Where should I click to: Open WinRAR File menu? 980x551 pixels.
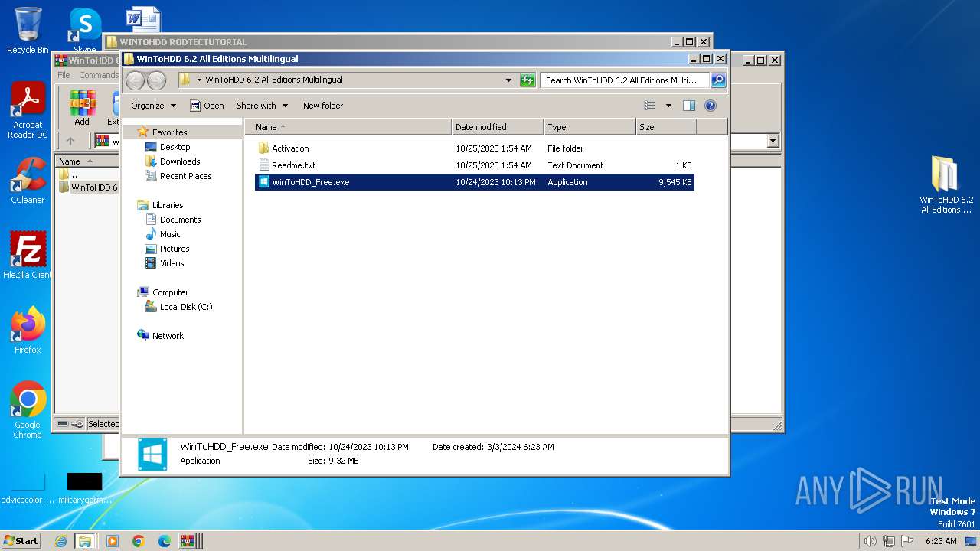pyautogui.click(x=64, y=75)
